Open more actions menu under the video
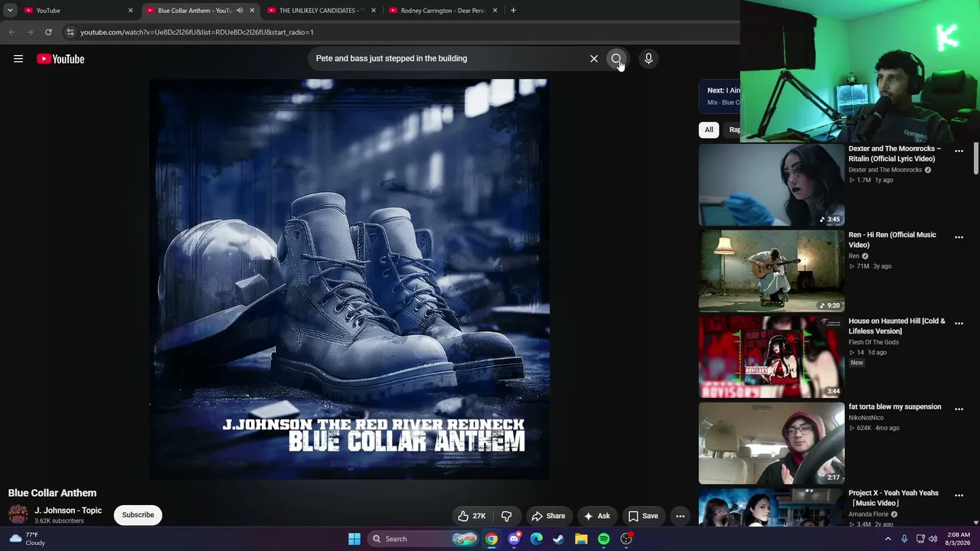This screenshot has width=980, height=551. (x=680, y=516)
